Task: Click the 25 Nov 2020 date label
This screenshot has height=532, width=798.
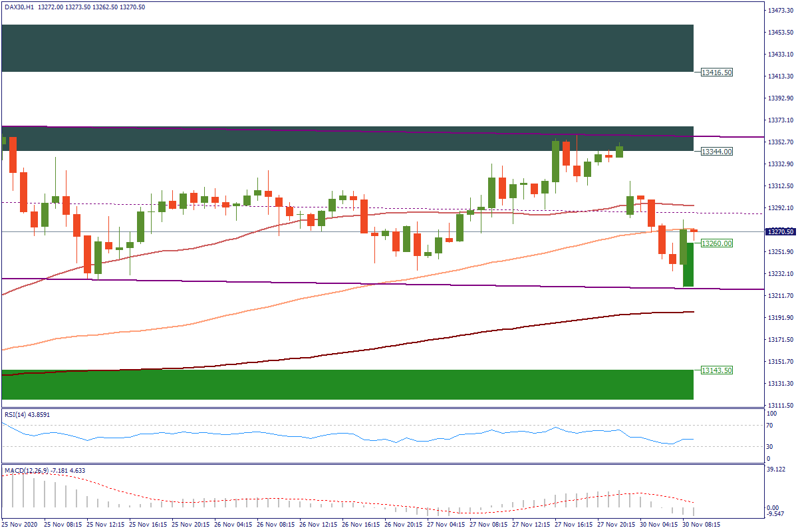Action: tap(21, 525)
